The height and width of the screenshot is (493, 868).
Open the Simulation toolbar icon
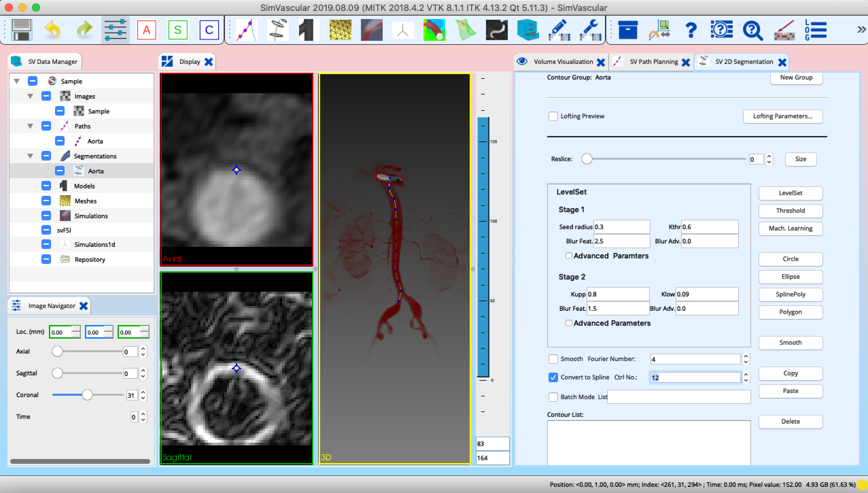coord(371,30)
